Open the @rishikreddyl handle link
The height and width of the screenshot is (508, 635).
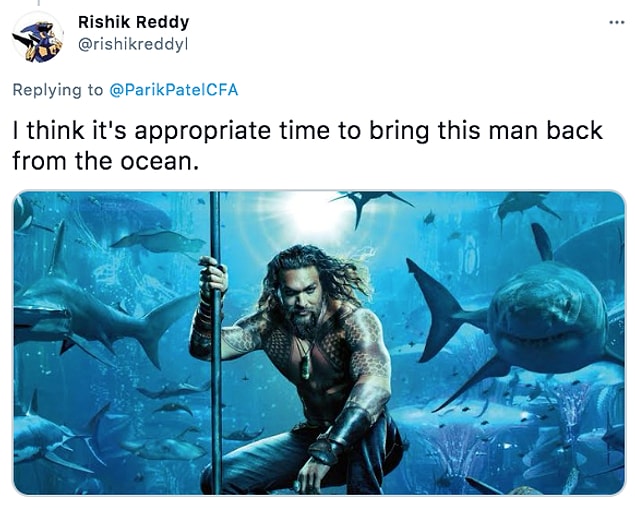[x=133, y=45]
